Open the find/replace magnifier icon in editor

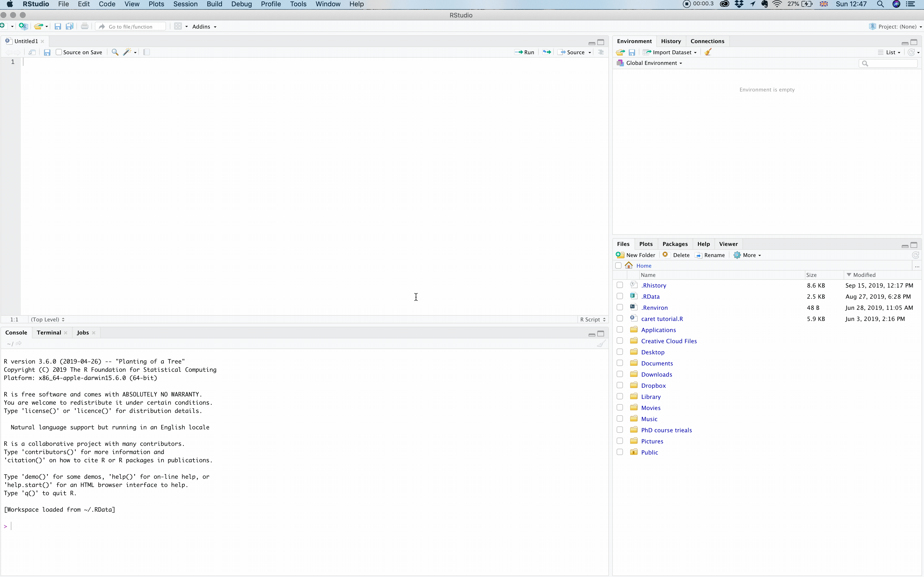(x=115, y=52)
